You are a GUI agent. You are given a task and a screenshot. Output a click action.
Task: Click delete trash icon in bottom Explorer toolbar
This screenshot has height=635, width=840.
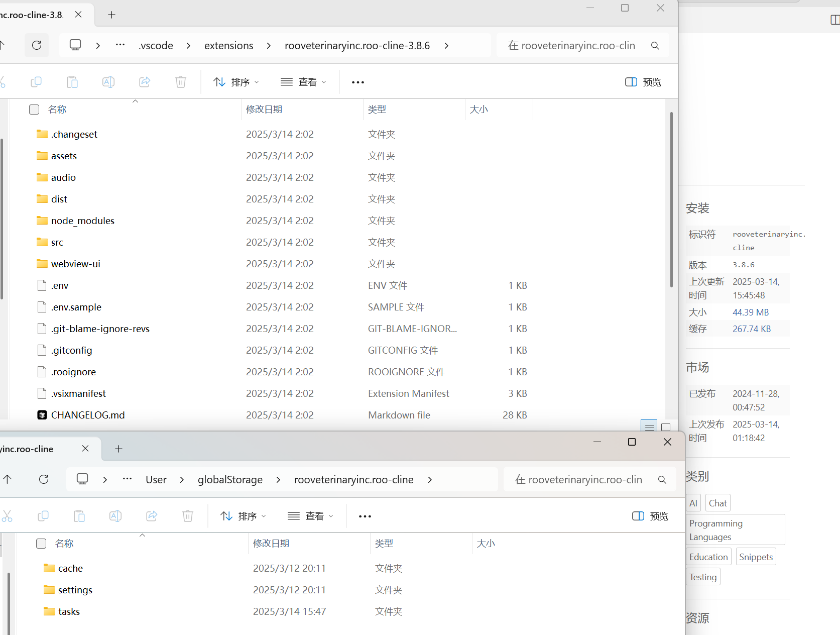[188, 516]
